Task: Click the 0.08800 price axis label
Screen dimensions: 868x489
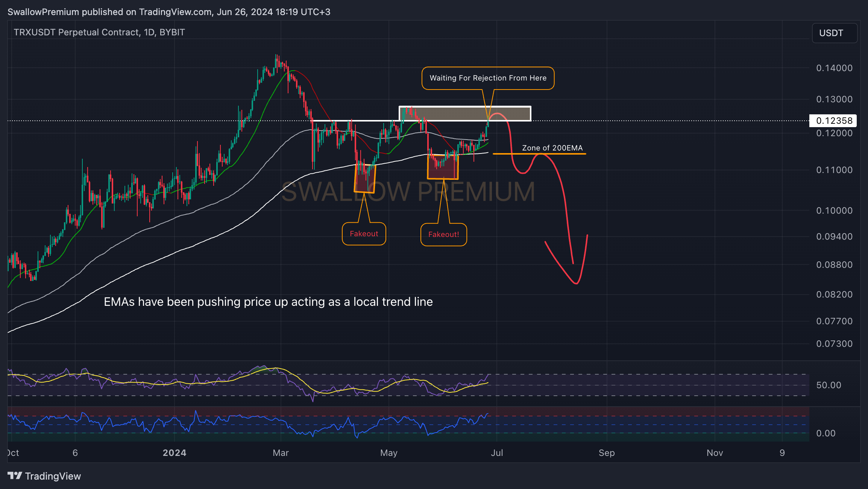Action: 834,265
